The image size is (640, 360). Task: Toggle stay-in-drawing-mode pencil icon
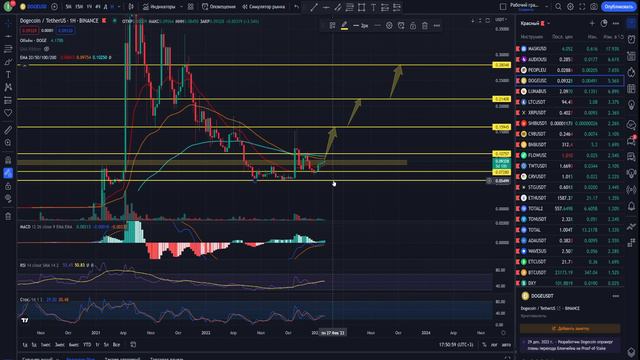(8, 173)
